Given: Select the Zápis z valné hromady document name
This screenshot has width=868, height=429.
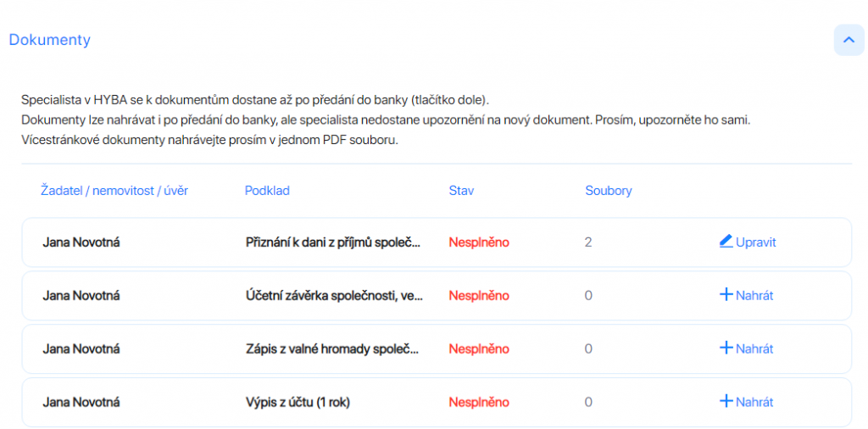Looking at the screenshot, I should click(332, 348).
